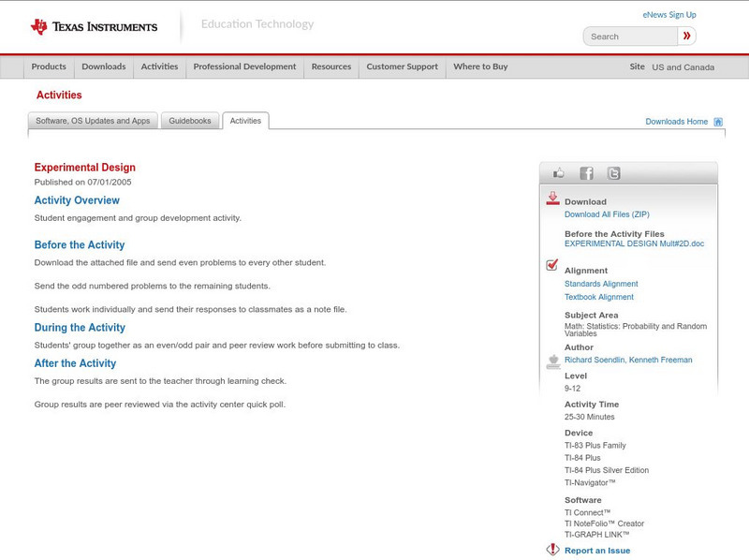
Task: Open the Products menu
Action: coord(49,66)
